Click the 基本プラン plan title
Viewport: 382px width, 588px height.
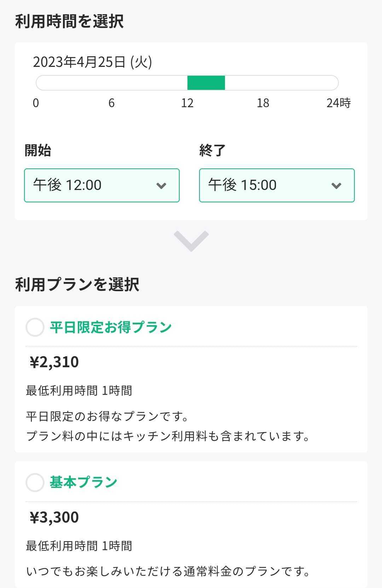pyautogui.click(x=83, y=483)
